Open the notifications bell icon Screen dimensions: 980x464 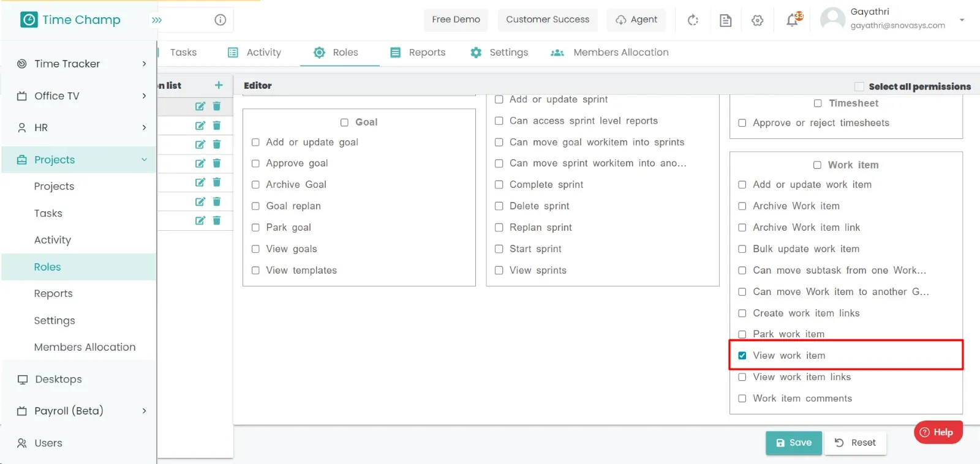tap(792, 20)
